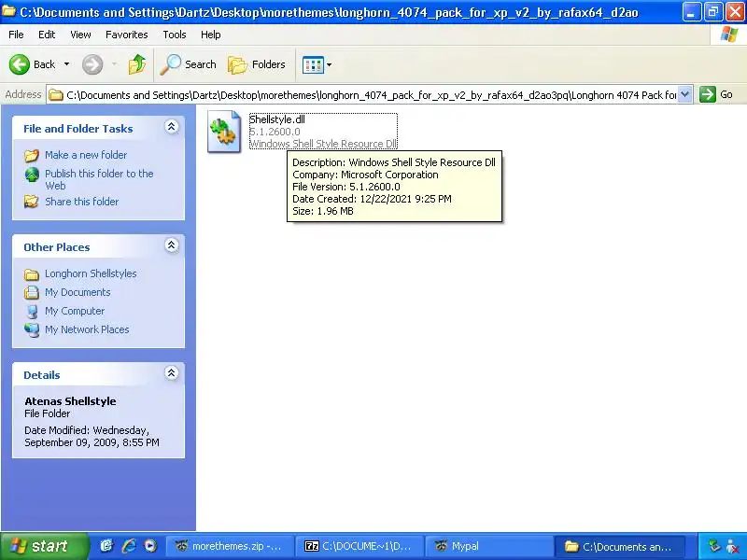Open My Documents link
The height and width of the screenshot is (560, 747).
78,292
